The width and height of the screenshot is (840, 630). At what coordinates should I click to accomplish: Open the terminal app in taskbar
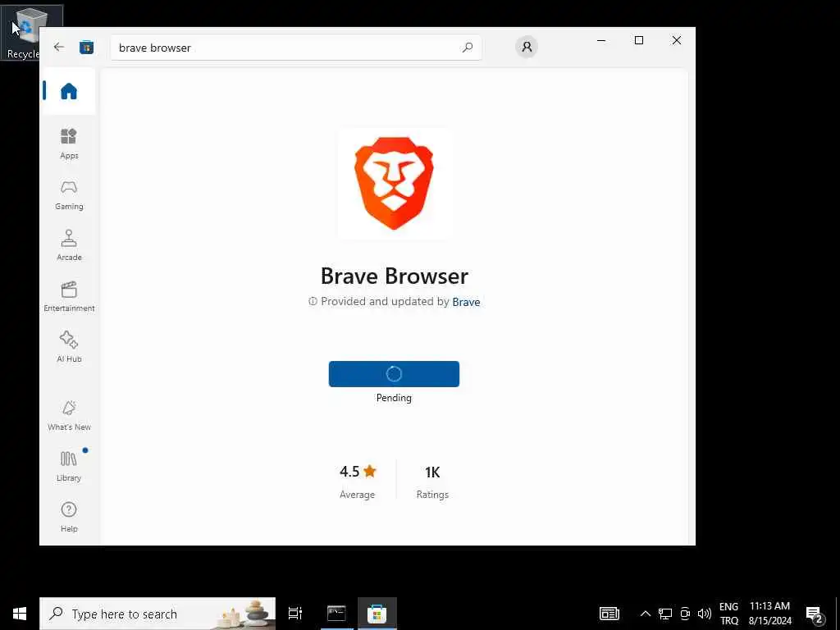[336, 614]
